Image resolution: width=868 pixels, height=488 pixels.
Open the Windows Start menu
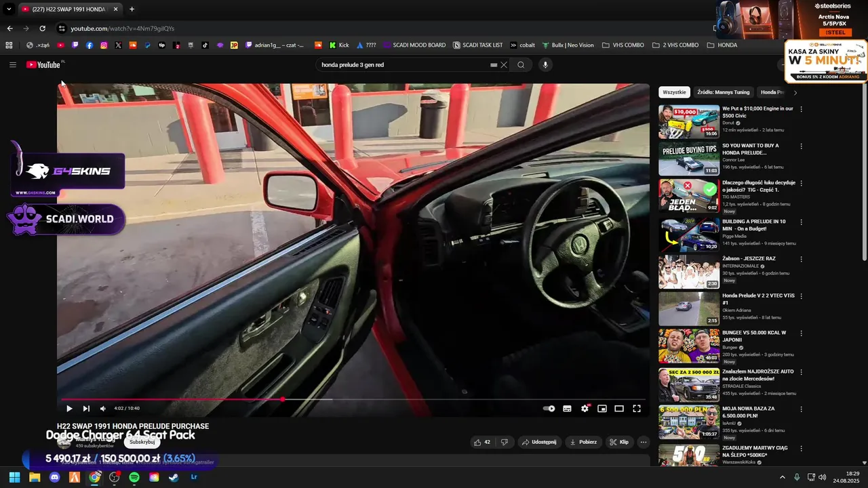coord(14,477)
